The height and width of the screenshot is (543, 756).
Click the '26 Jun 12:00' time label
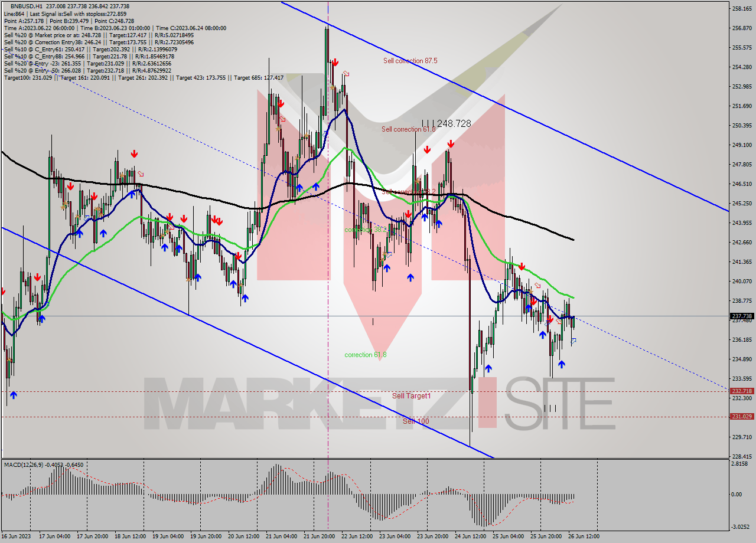(584, 537)
